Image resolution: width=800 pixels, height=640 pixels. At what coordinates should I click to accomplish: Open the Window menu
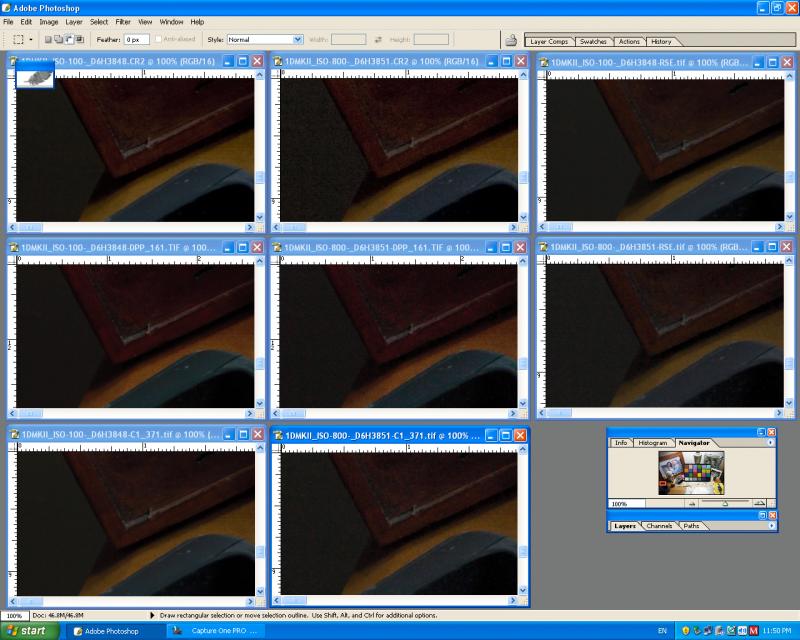[171, 22]
